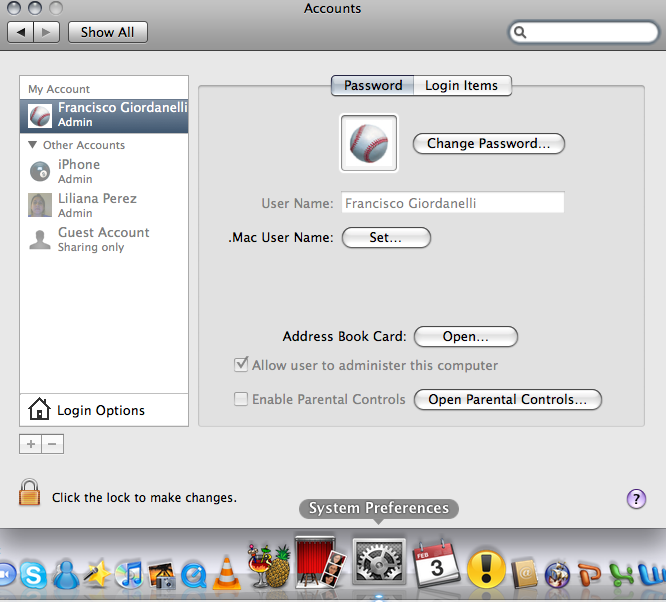
Task: Click Set button for .Mac User Name
Action: (x=386, y=237)
